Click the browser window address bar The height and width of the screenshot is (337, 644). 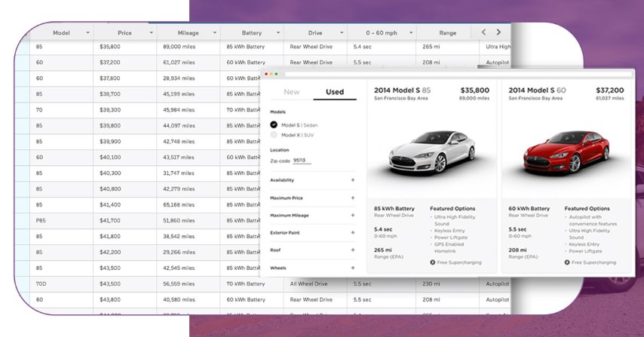[458, 75]
